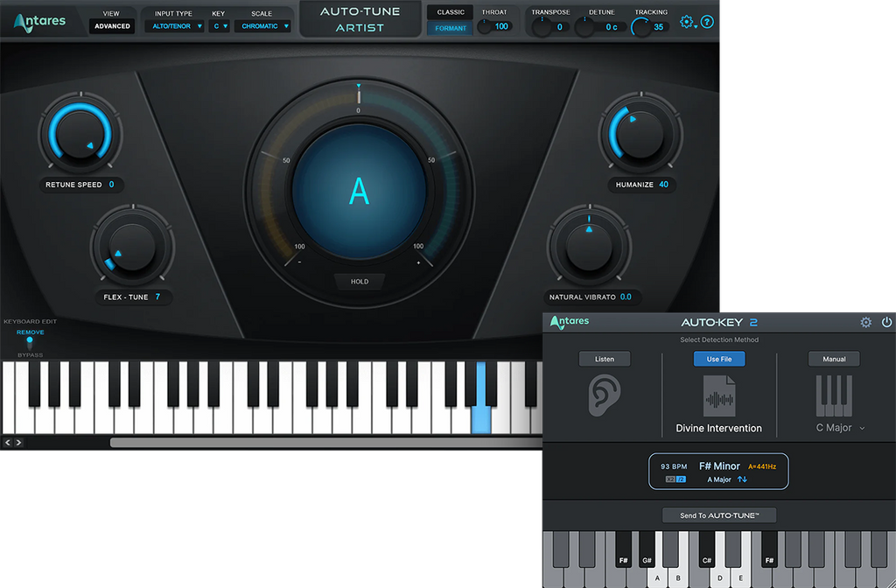896x588 pixels.
Task: Open the Key dropdown showing C
Action: point(219,26)
